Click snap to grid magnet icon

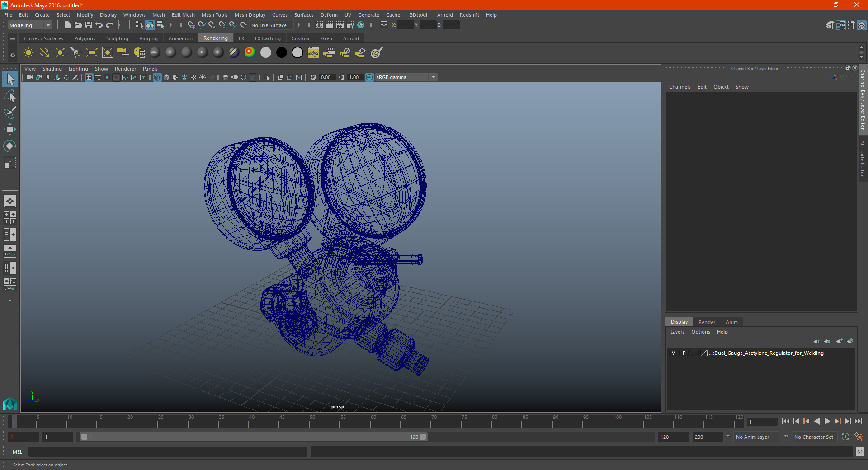[191, 25]
